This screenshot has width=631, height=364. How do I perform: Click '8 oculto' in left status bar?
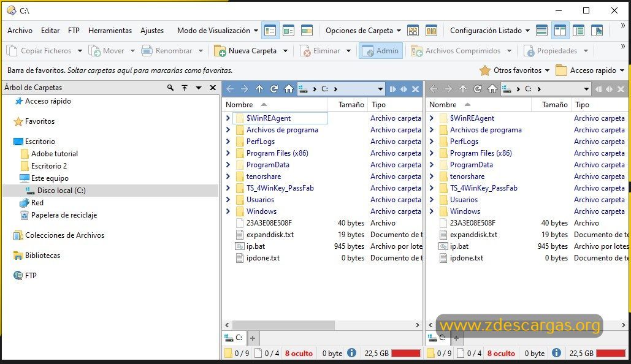pos(299,353)
